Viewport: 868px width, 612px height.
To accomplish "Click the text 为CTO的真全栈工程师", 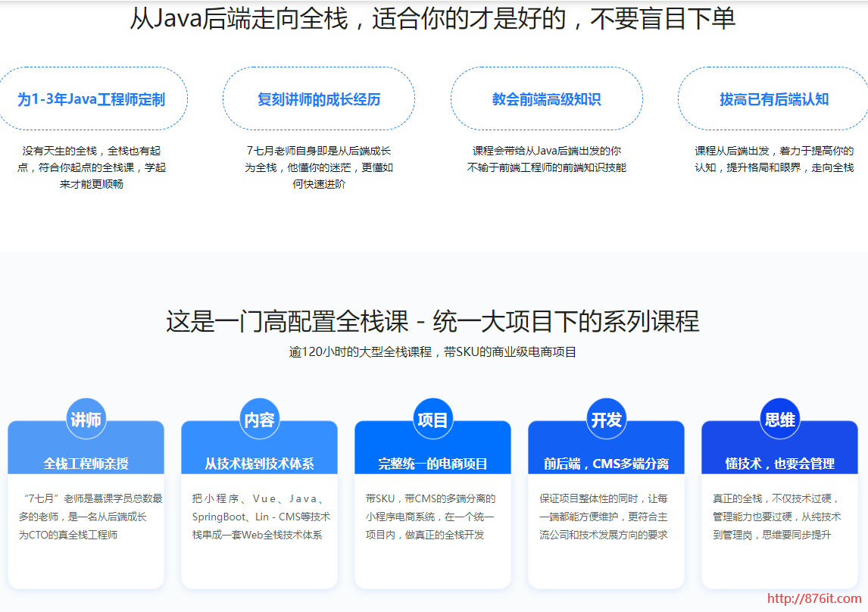I will click(x=68, y=535).
